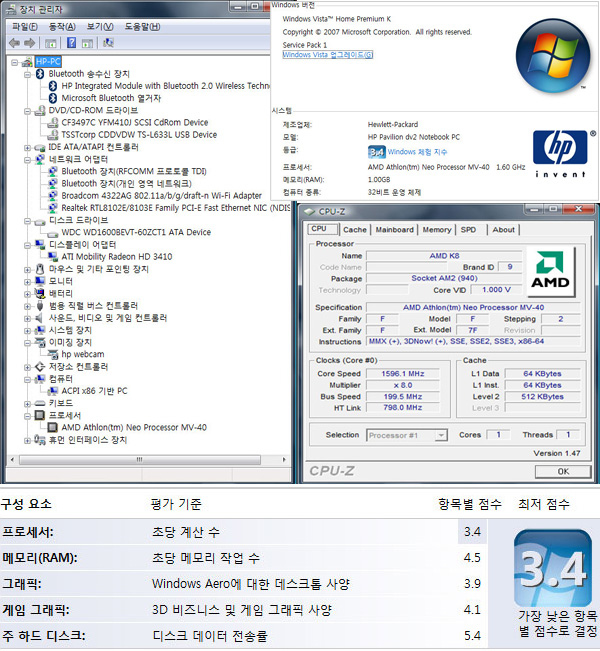
Task: Select Microsoft Bluetooth 열거자 entry
Action: (111, 98)
